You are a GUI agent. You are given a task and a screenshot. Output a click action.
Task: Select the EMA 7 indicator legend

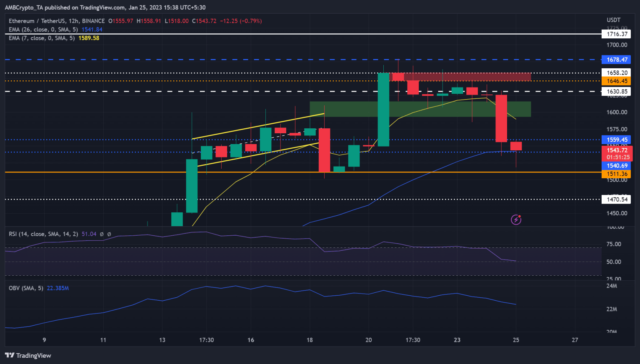coord(42,38)
